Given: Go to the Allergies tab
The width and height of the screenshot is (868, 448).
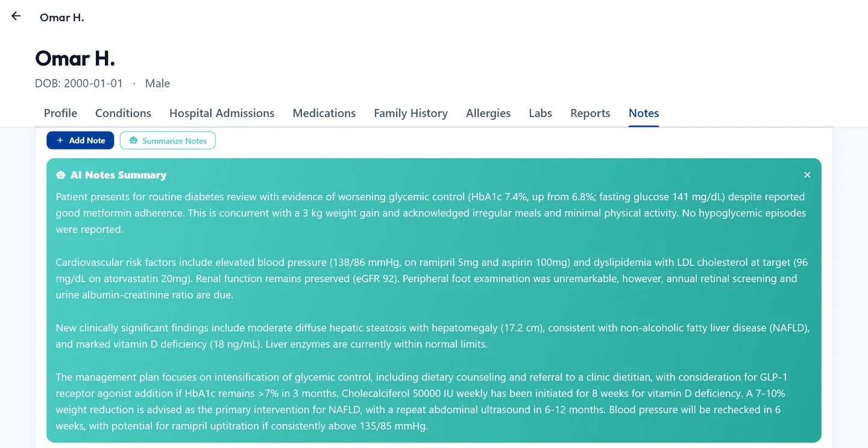Looking at the screenshot, I should point(488,113).
